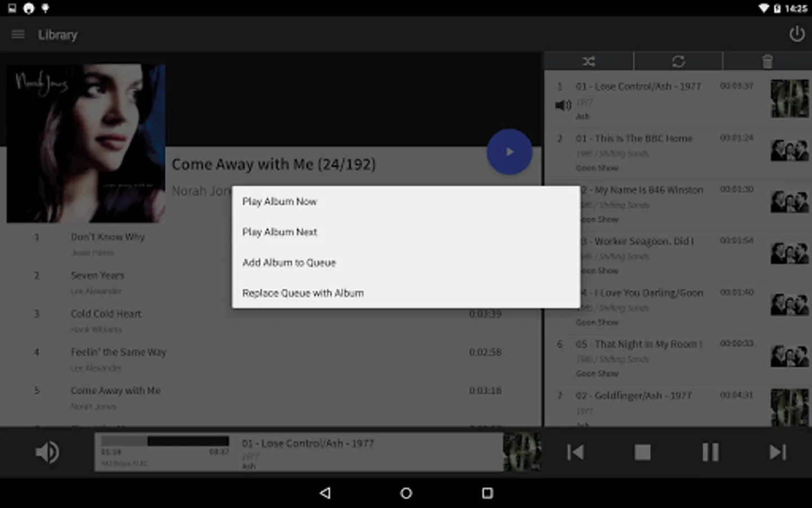Open cover art beside Worker Seagoon queue item
Viewport: 812px width, 508px height.
tap(789, 253)
